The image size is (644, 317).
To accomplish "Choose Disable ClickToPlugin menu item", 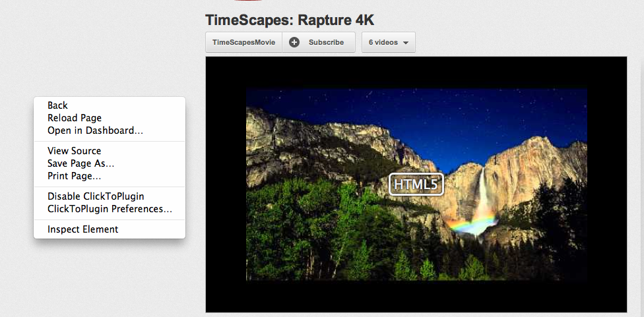I will [110, 196].
